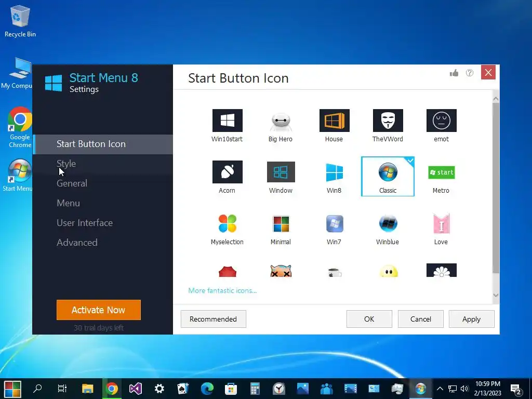Open Calculator from the taskbar
Viewport: 532px width, 399px height.
(x=255, y=389)
